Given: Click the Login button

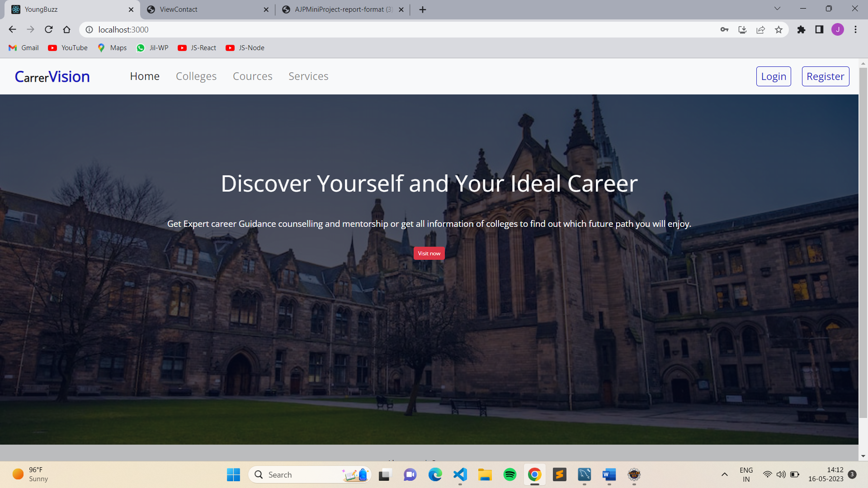Looking at the screenshot, I should 774,76.
